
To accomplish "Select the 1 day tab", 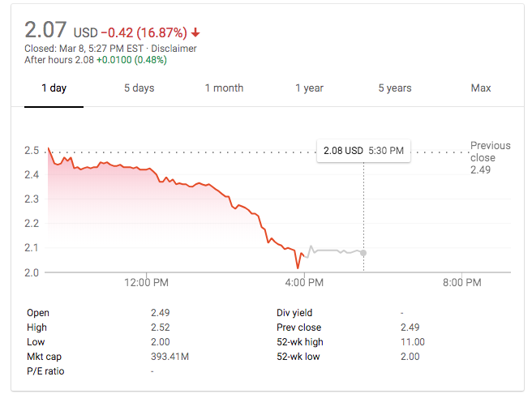I will click(x=54, y=88).
